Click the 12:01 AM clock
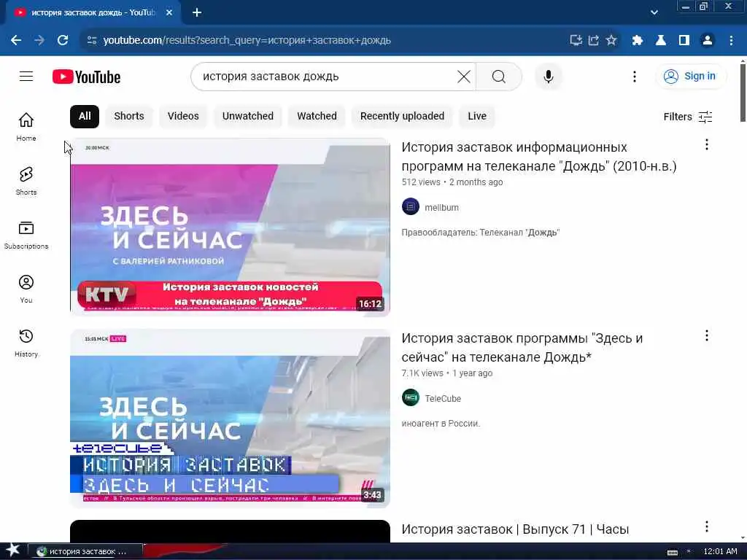Image resolution: width=747 pixels, height=560 pixels. pos(720,551)
